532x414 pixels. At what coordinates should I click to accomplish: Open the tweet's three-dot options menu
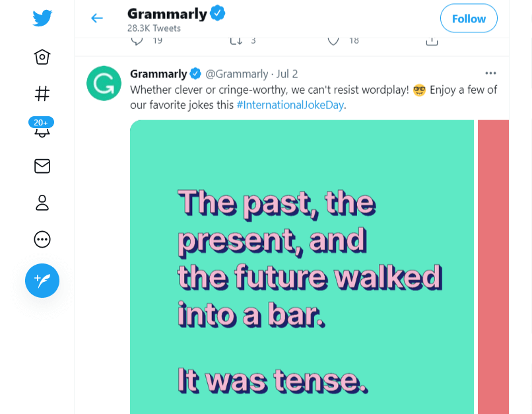[x=490, y=73]
